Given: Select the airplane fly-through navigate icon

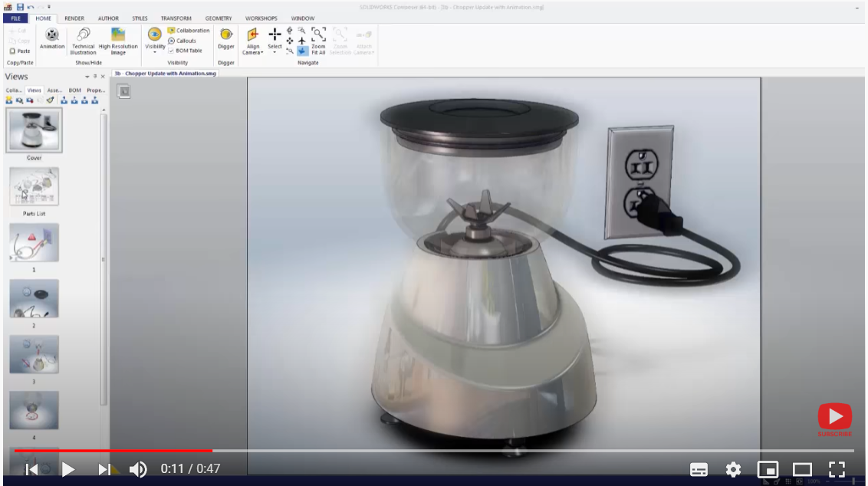Looking at the screenshot, I should (301, 41).
